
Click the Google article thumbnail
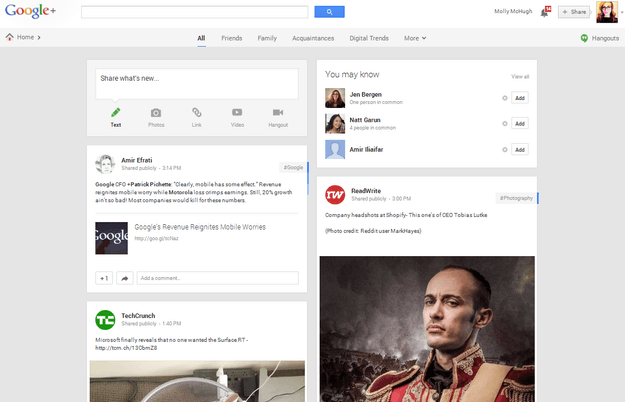point(112,238)
